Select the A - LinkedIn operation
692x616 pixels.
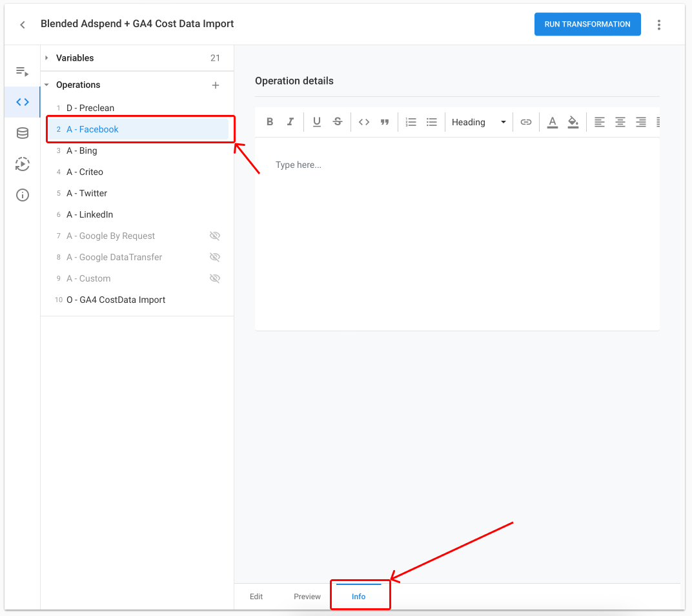(x=137, y=214)
